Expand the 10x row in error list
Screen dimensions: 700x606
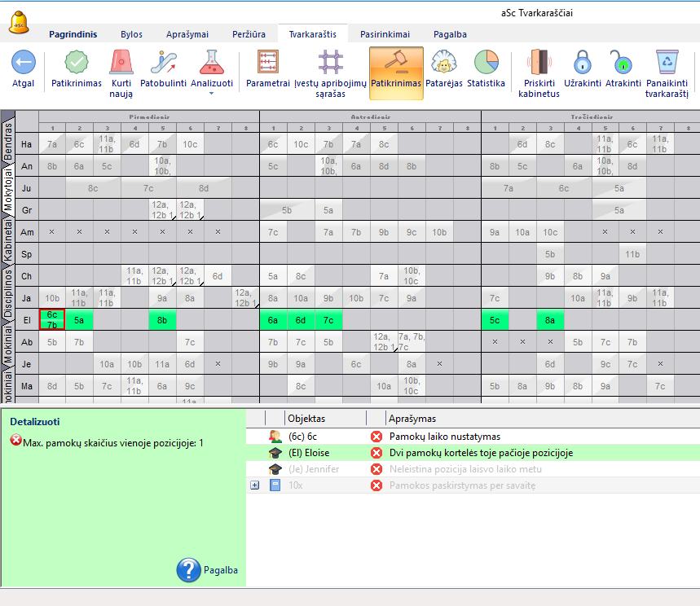pos(254,485)
